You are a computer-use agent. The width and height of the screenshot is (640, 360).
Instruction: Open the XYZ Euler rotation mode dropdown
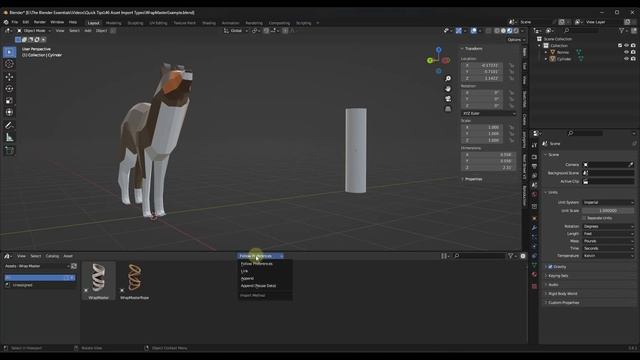pyautogui.click(x=489, y=113)
